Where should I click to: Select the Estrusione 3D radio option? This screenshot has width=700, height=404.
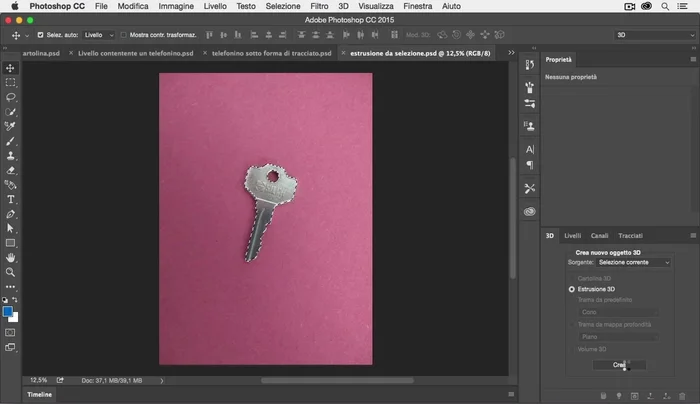coord(572,288)
